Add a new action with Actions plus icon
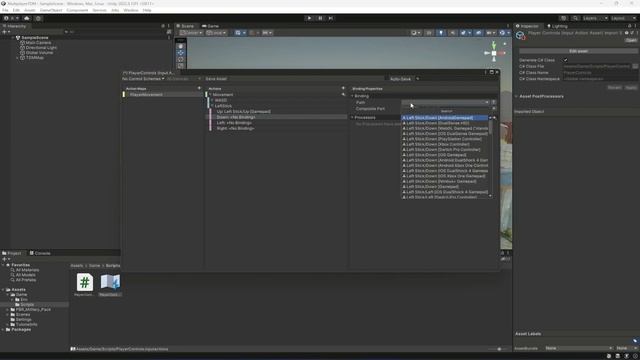640x360 pixels. point(343,88)
